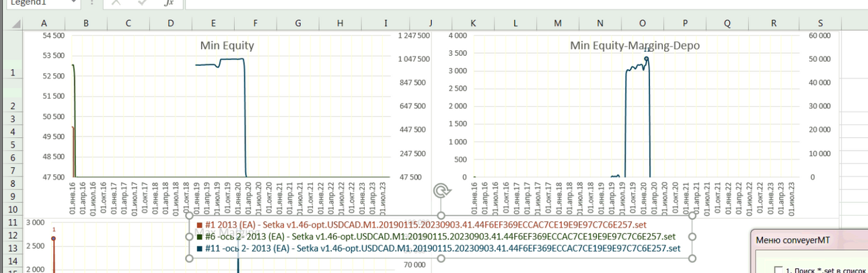Click the Меню conveyerMT window title bar
This screenshot has height=273, width=868.
(x=809, y=239)
